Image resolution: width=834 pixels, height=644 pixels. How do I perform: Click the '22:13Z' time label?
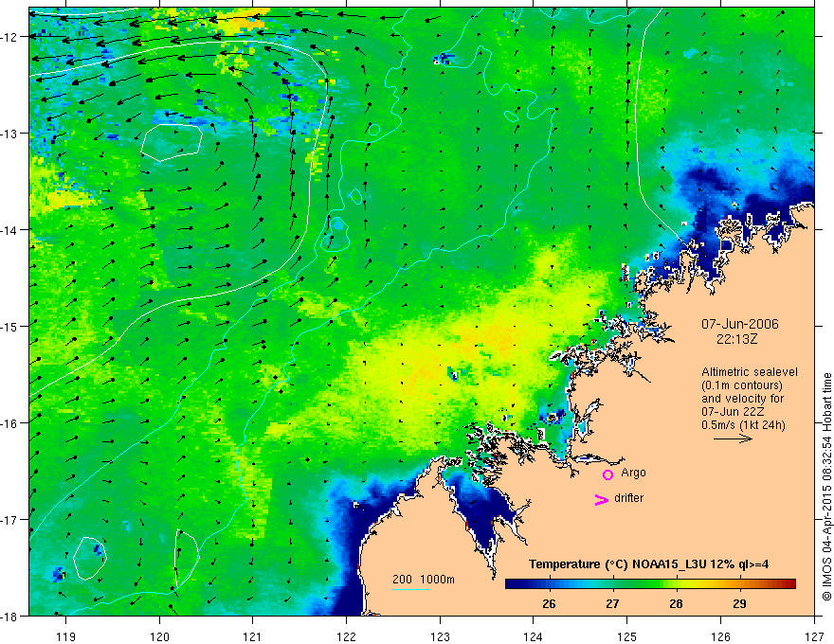tap(736, 338)
